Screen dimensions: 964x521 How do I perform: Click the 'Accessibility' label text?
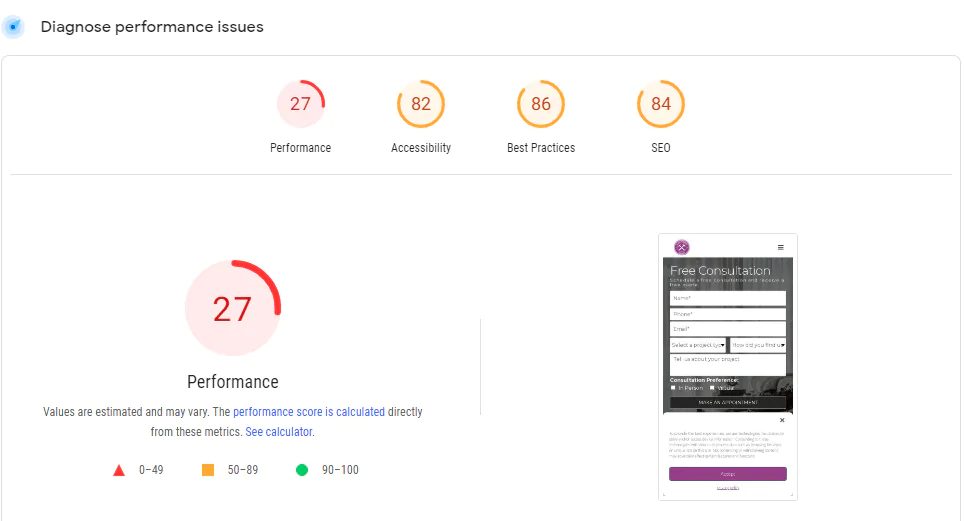pyautogui.click(x=421, y=148)
